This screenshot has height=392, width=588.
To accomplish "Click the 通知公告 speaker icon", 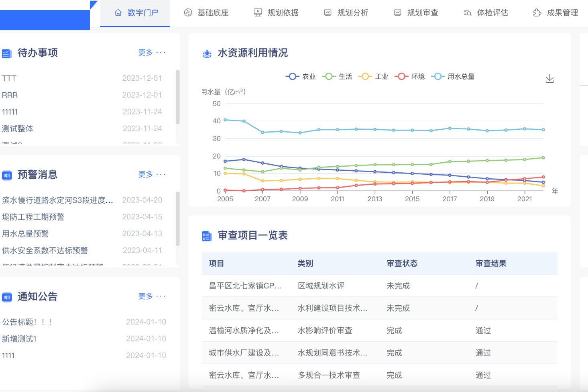I will [7, 297].
